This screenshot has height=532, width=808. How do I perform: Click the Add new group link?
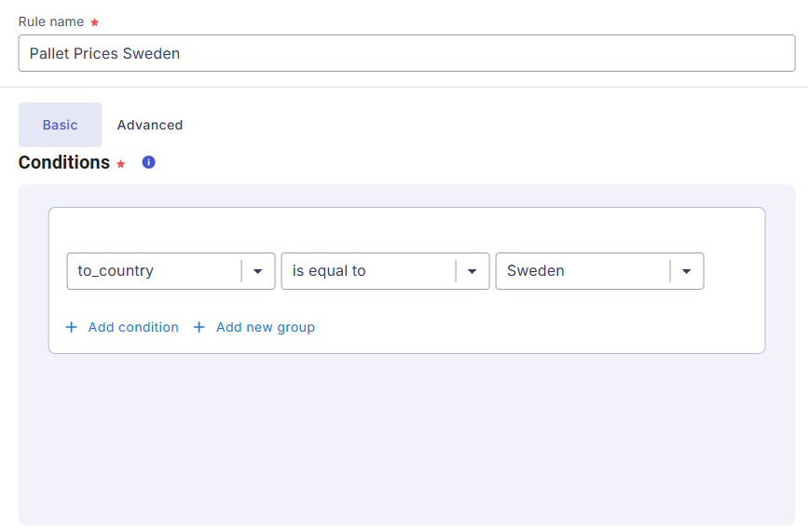pos(266,327)
